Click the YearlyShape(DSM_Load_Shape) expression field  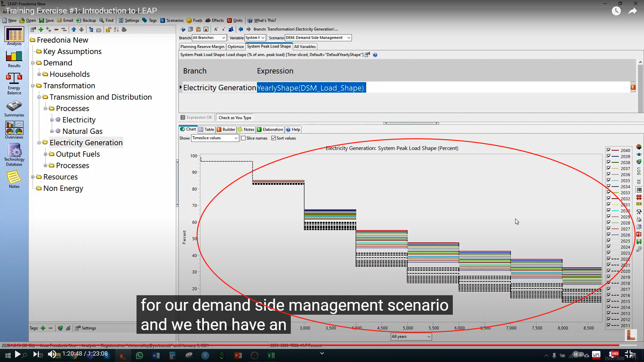coord(311,88)
